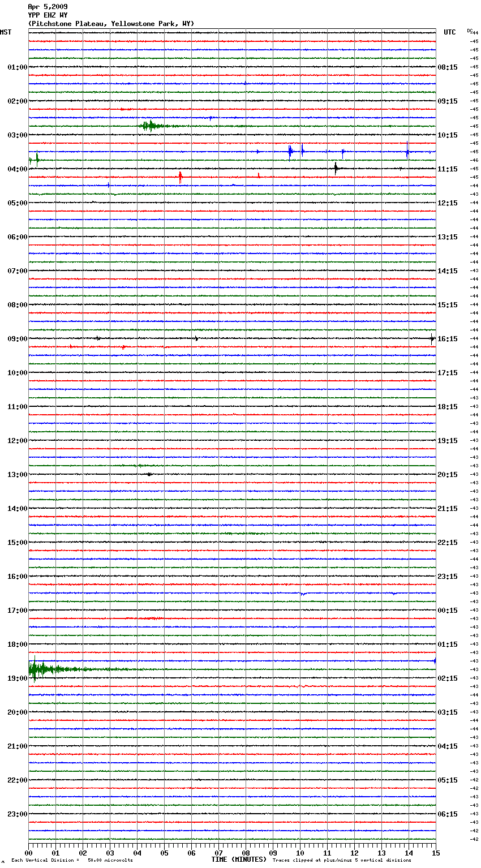The image size is (481, 868).
Task: Click the "15" minute axis label
Action: point(436,853)
